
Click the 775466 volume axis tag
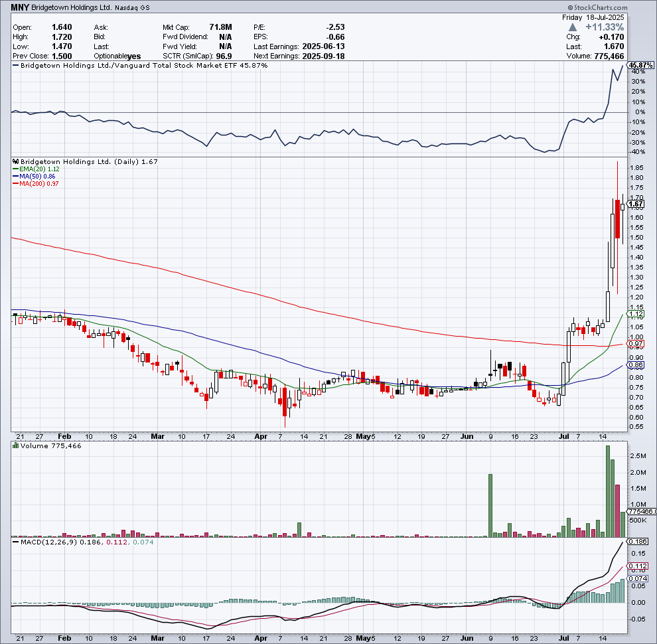point(642,511)
